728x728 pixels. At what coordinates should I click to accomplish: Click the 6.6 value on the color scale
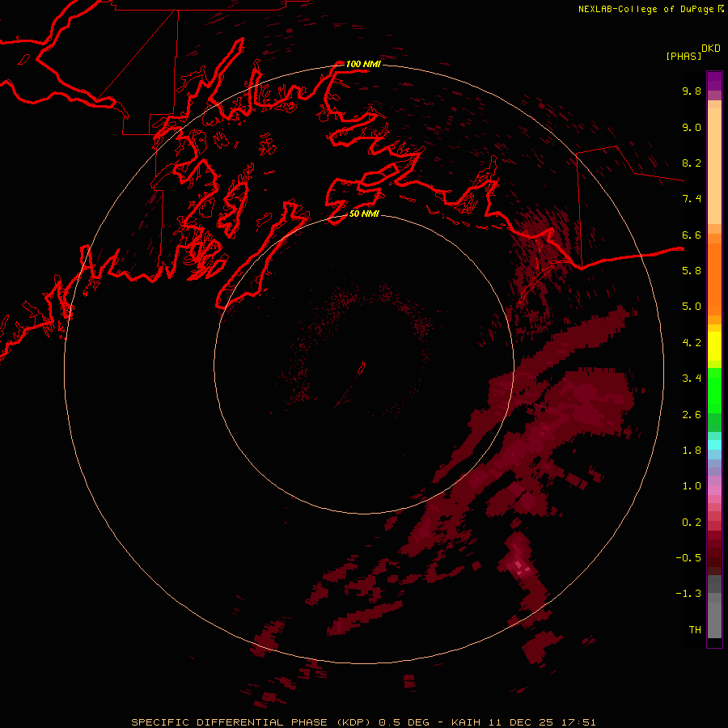[692, 235]
